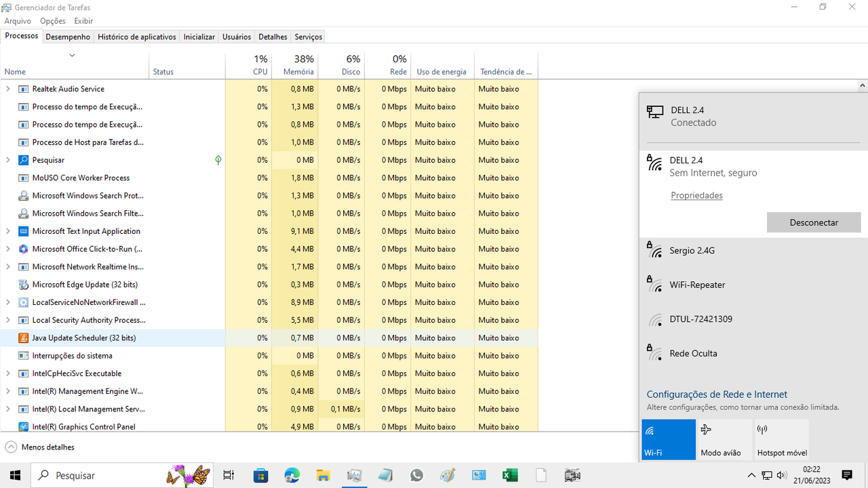
Task: Switch to the Desempenho tab
Action: click(x=68, y=37)
